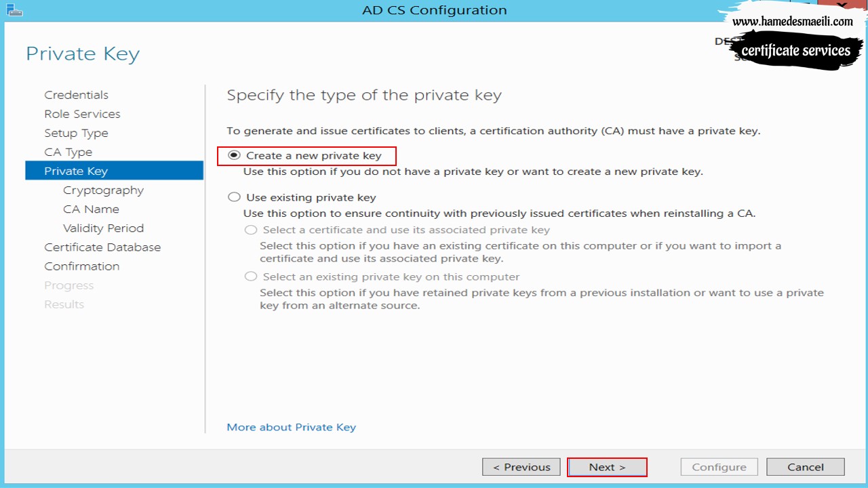Select Create a new private key radio button
Viewport: 868px width, 488px height.
point(234,155)
